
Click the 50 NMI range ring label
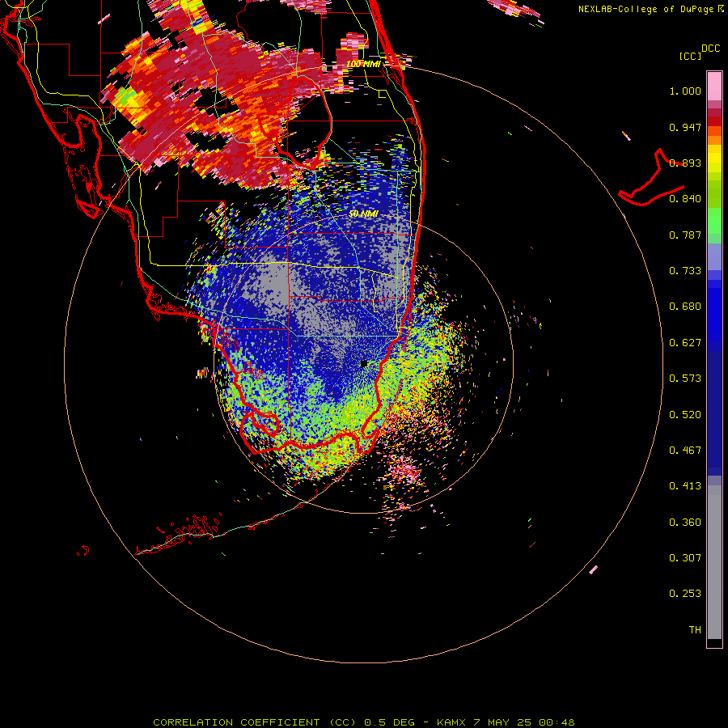tap(363, 214)
